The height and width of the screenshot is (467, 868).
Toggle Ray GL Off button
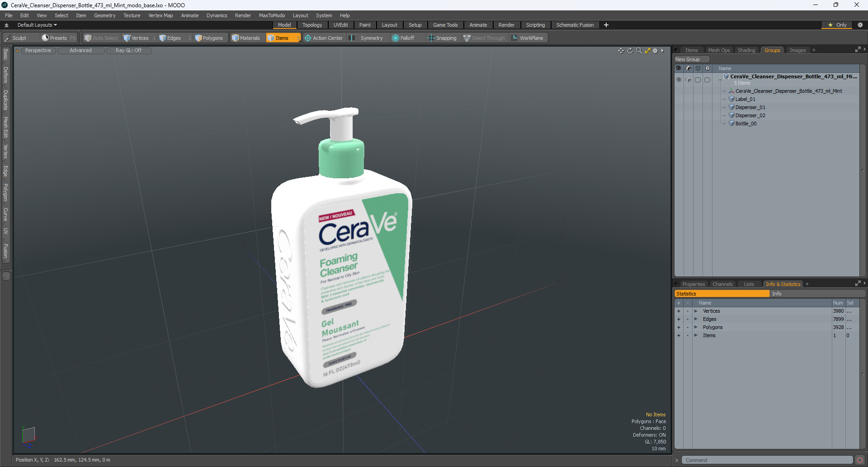128,51
